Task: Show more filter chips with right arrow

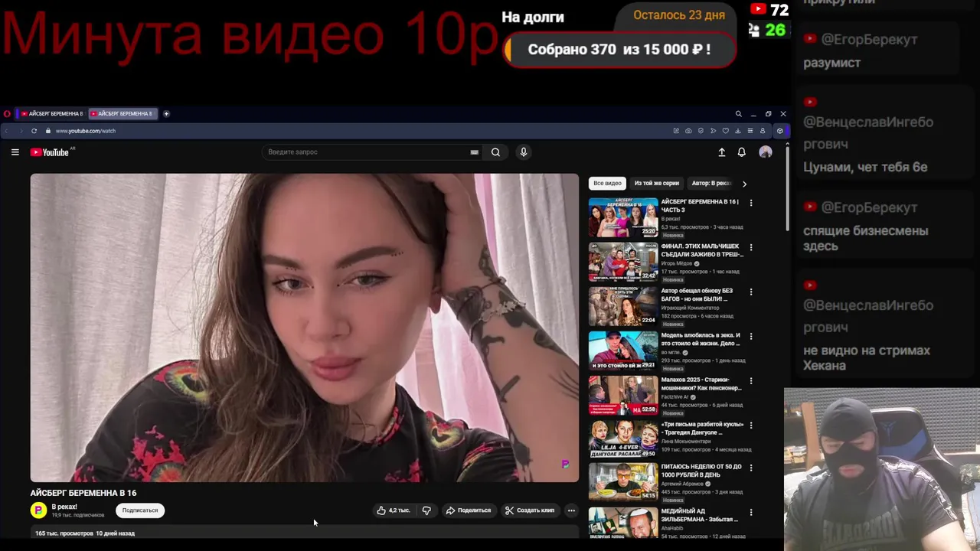Action: 744,184
